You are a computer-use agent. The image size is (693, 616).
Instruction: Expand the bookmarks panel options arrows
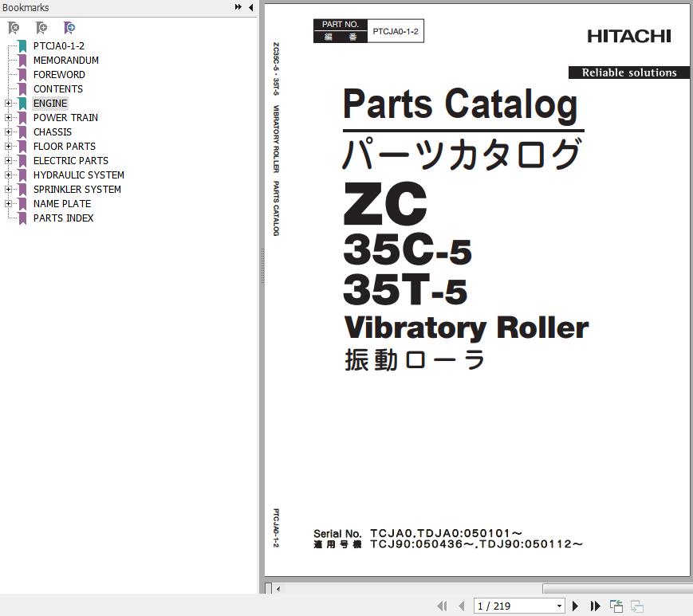[238, 7]
